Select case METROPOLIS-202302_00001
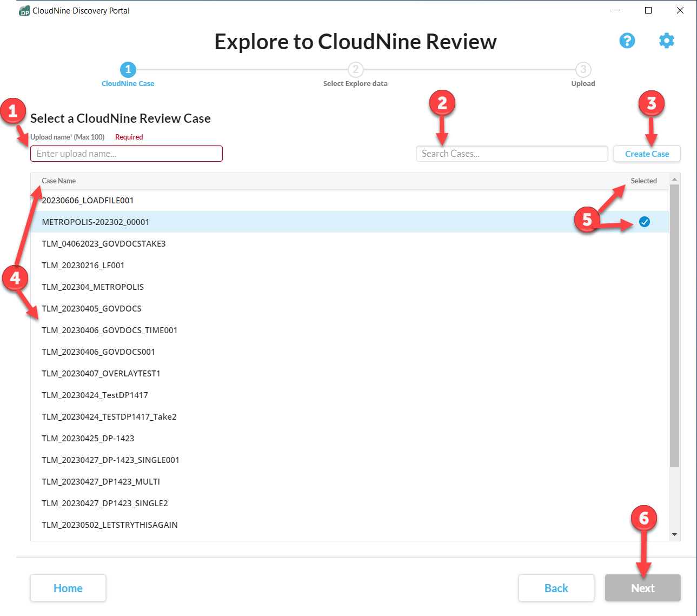The width and height of the screenshot is (697, 616). coord(350,222)
